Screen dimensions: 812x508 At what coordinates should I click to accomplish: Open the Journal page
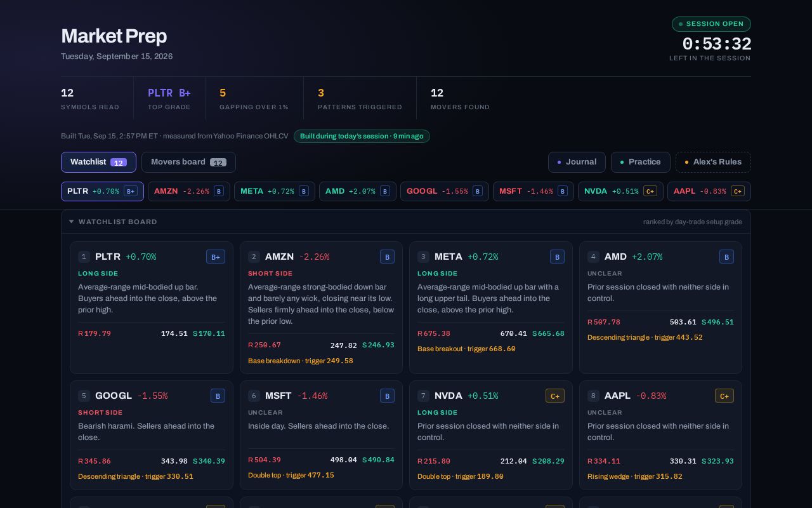(x=577, y=162)
